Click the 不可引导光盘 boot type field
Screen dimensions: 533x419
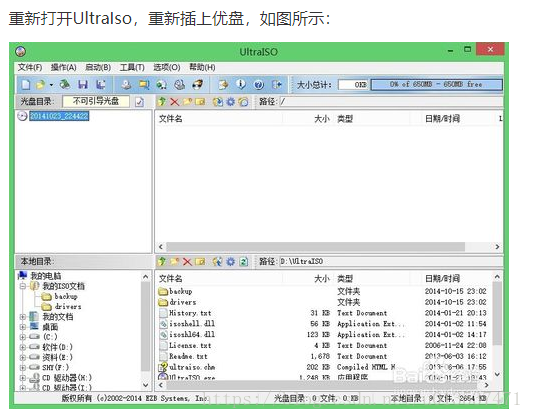click(x=96, y=101)
